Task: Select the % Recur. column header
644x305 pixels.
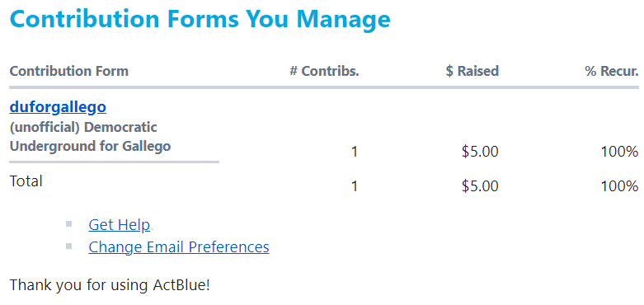Action: tap(612, 71)
